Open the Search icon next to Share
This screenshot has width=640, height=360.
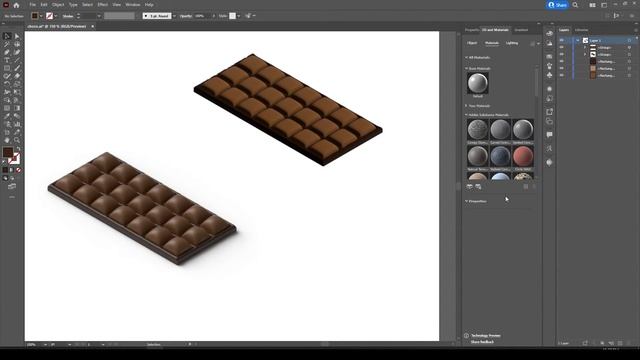(575, 5)
